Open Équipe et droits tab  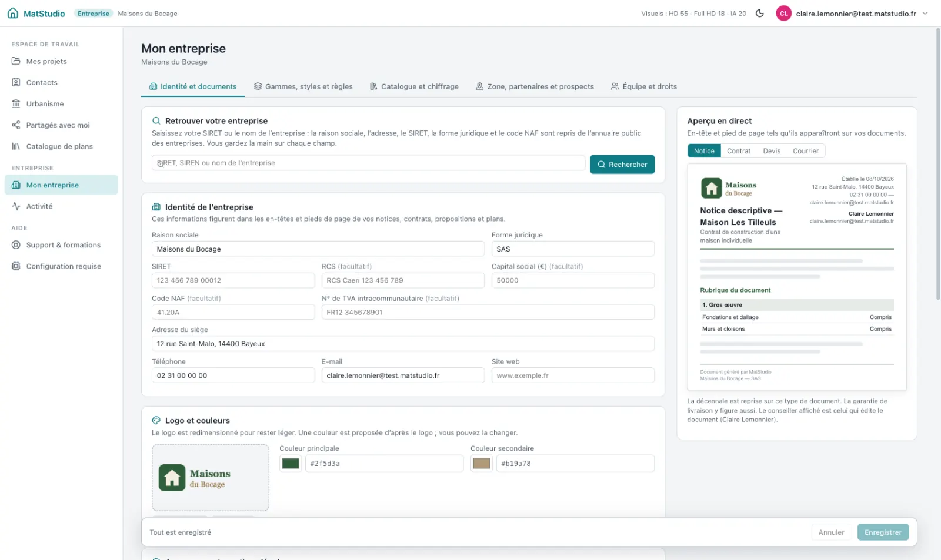(x=644, y=86)
